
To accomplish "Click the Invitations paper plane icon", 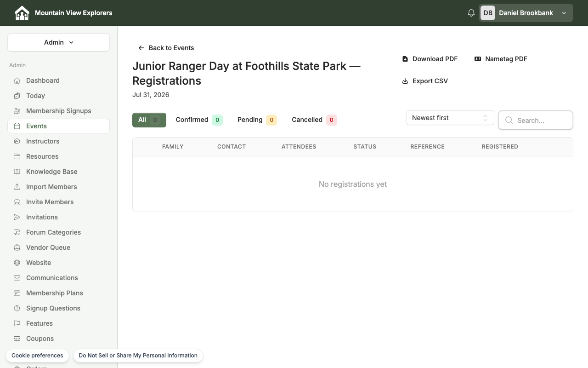I will [x=17, y=217].
